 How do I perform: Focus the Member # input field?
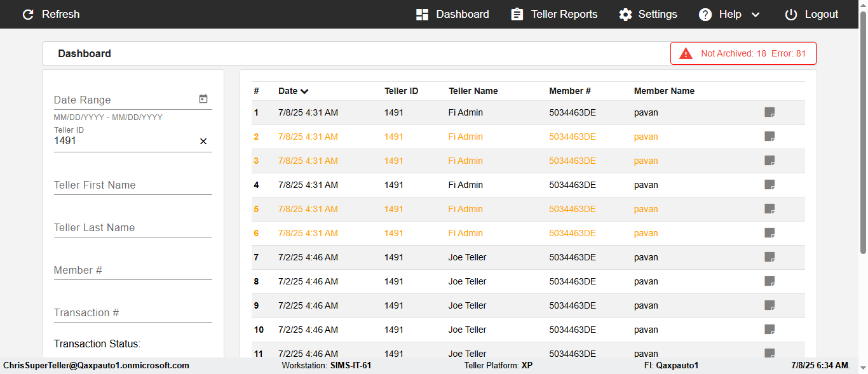pos(133,270)
